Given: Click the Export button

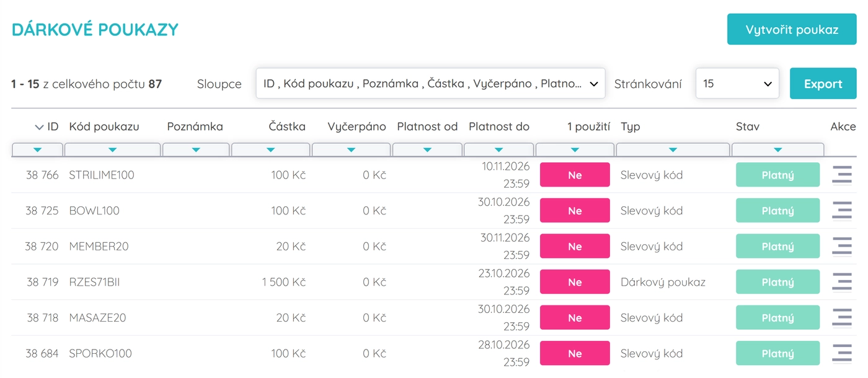Looking at the screenshot, I should (823, 84).
